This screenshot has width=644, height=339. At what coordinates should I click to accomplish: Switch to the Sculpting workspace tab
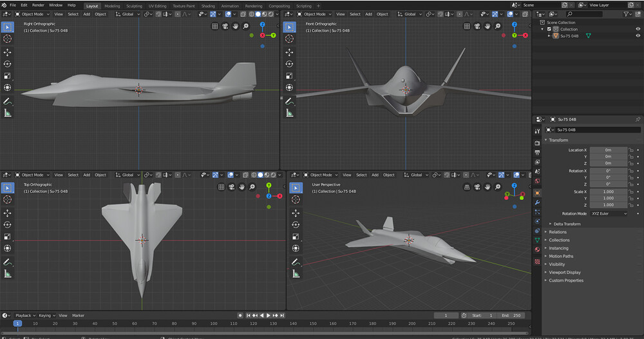point(134,6)
